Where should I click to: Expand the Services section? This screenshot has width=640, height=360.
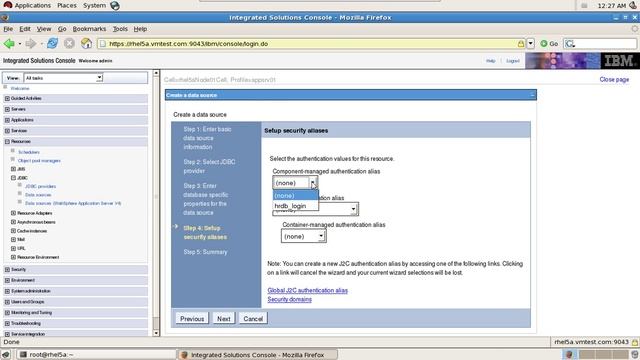(x=7, y=131)
